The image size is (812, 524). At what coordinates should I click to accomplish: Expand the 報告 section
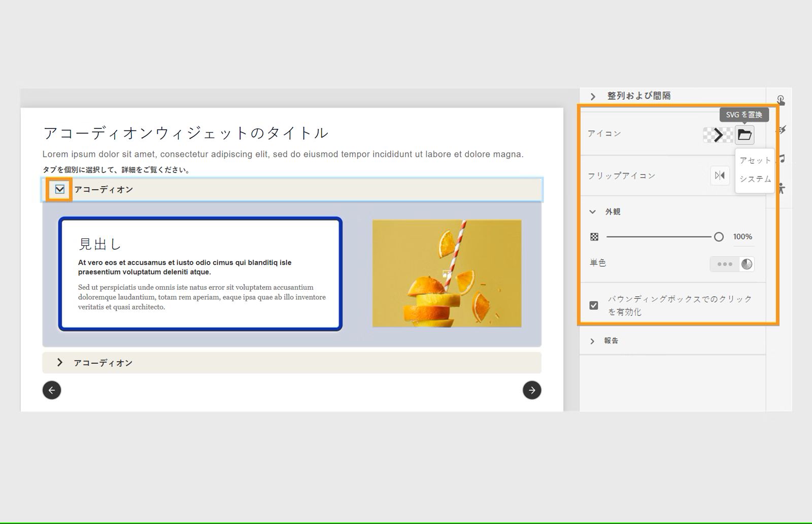[592, 340]
